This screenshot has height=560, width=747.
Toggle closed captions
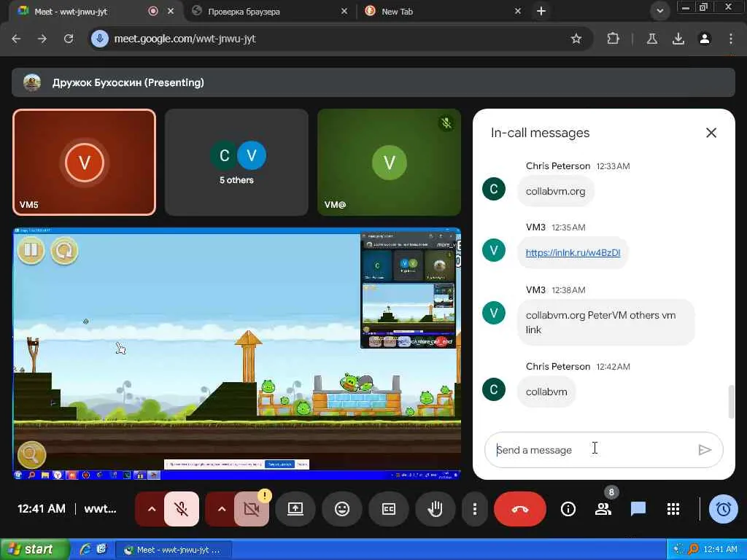[x=389, y=509]
